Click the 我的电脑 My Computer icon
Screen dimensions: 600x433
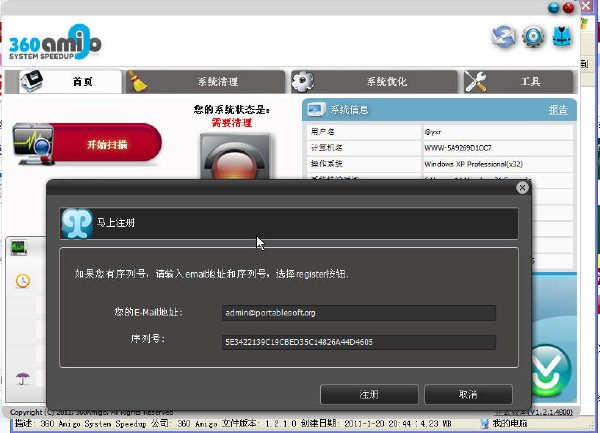click(x=484, y=423)
